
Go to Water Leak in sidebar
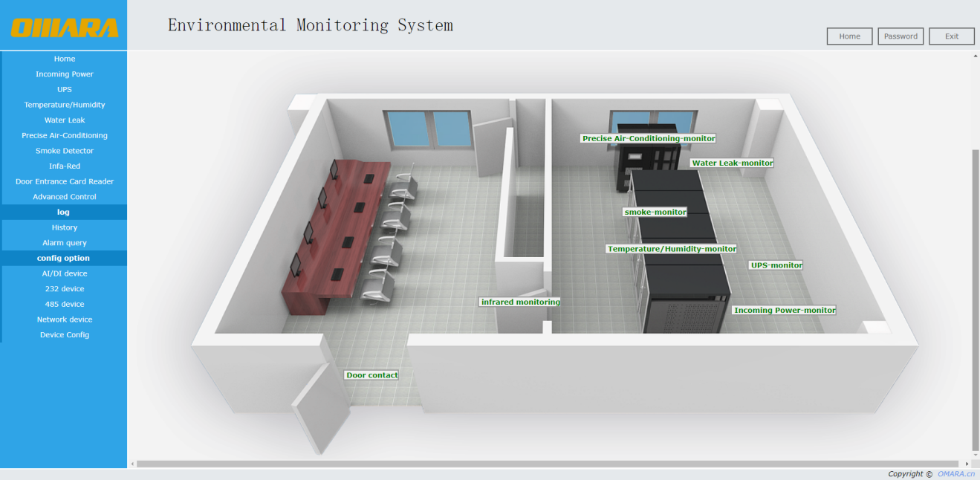pos(65,120)
